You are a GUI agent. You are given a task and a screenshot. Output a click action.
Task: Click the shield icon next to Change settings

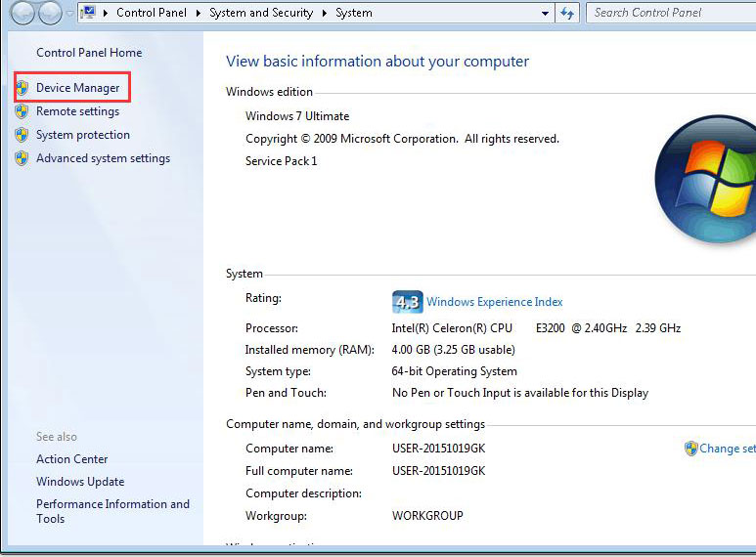pos(690,449)
